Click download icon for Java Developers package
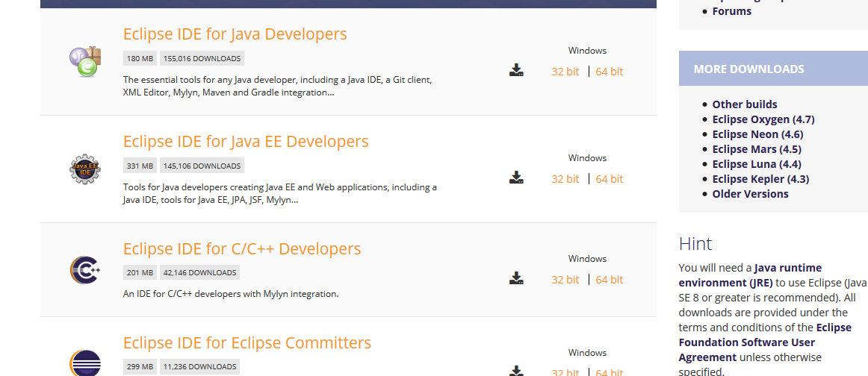Screen dimensions: 868x376 [x=516, y=71]
